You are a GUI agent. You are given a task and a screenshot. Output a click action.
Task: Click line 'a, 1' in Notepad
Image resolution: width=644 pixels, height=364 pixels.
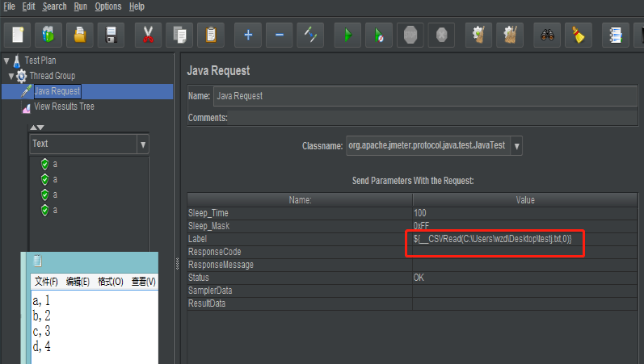[41, 301]
